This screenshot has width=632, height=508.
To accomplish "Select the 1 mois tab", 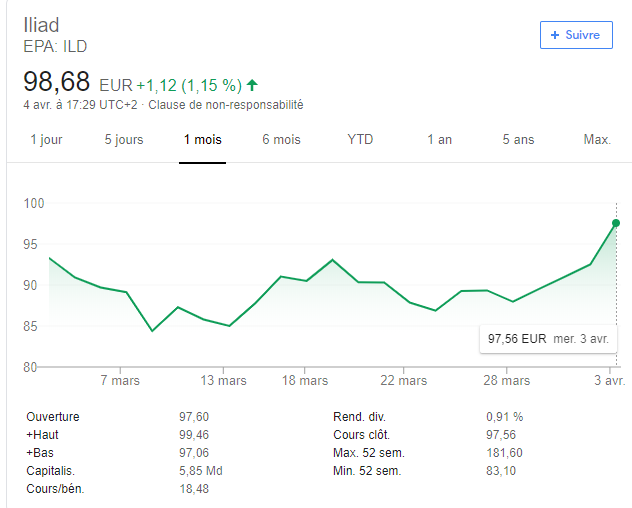I will click(202, 140).
